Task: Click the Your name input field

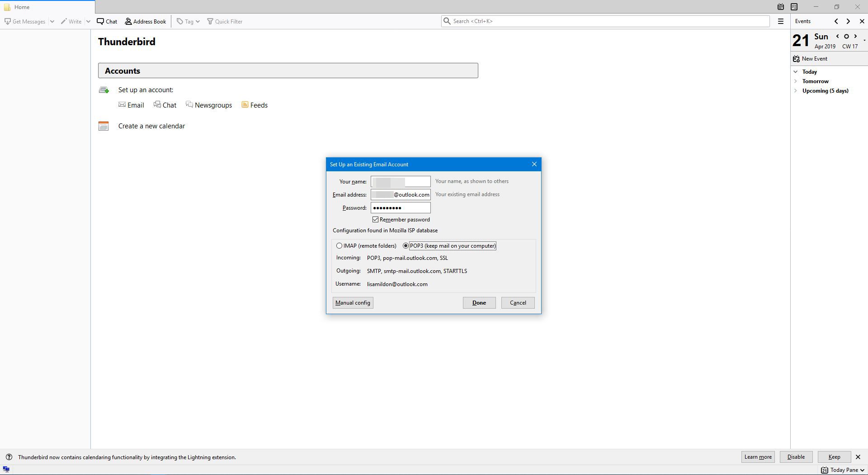Action: click(401, 182)
